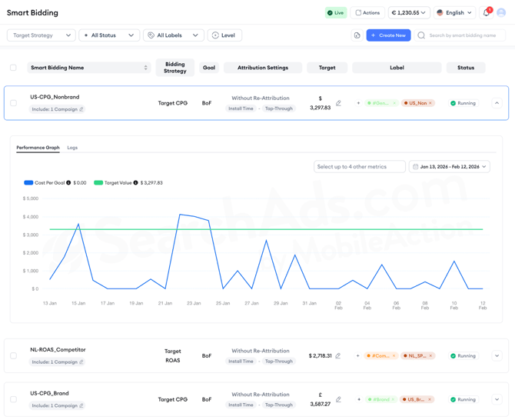
Task: Add a label to US-CPG_Brand row
Action: [x=358, y=400]
